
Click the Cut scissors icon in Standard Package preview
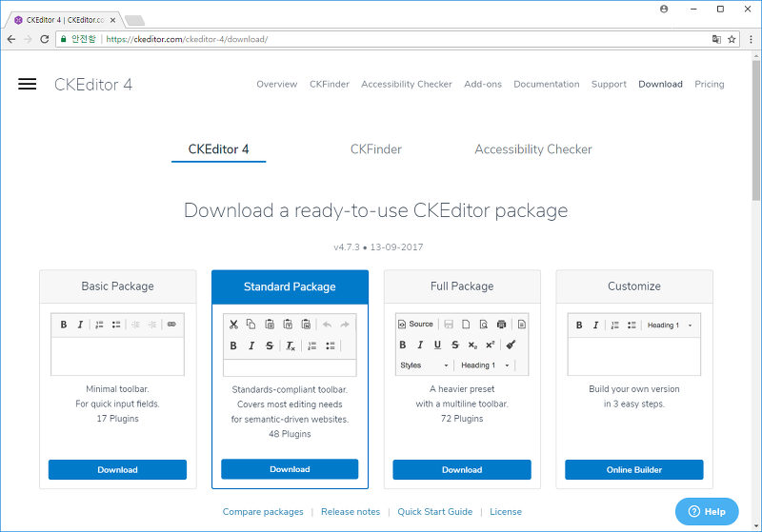point(233,325)
